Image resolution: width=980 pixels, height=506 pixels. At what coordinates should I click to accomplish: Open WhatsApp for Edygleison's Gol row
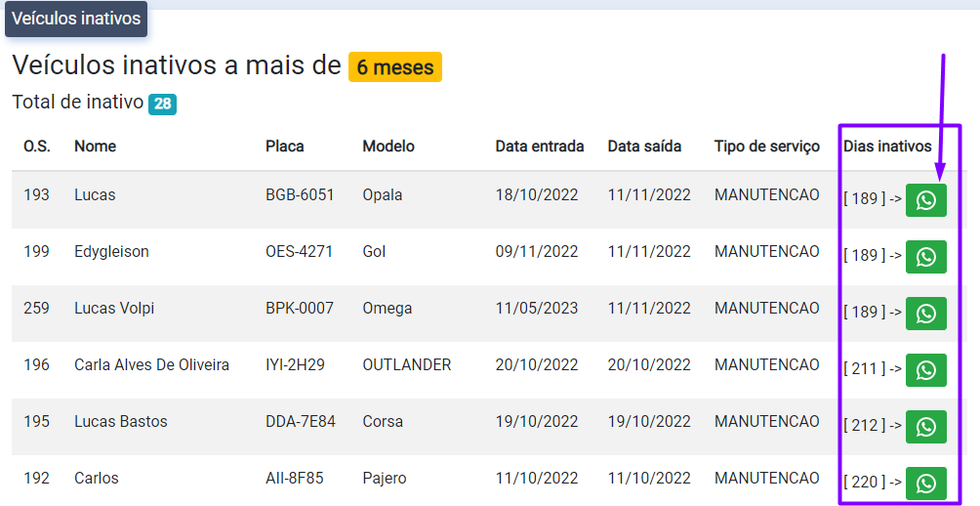coord(925,257)
